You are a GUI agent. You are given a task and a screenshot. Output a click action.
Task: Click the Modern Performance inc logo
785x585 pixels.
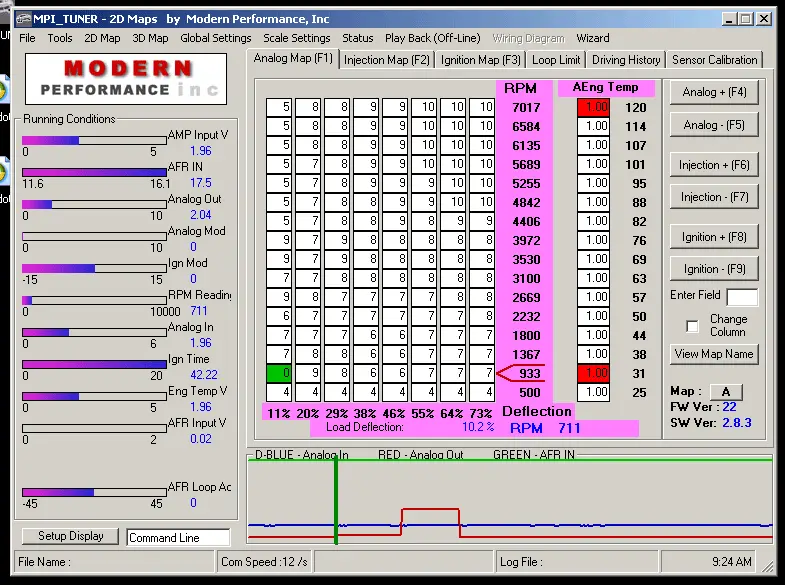click(124, 79)
